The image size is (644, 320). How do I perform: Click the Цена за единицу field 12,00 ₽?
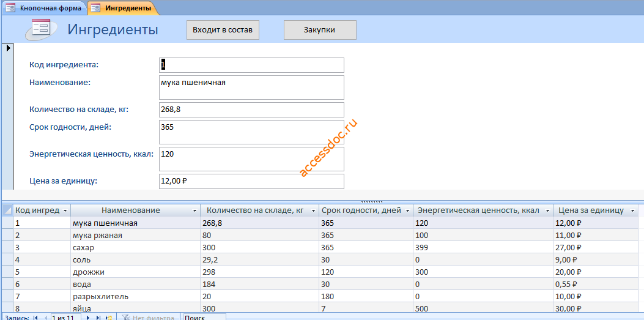[x=251, y=181]
